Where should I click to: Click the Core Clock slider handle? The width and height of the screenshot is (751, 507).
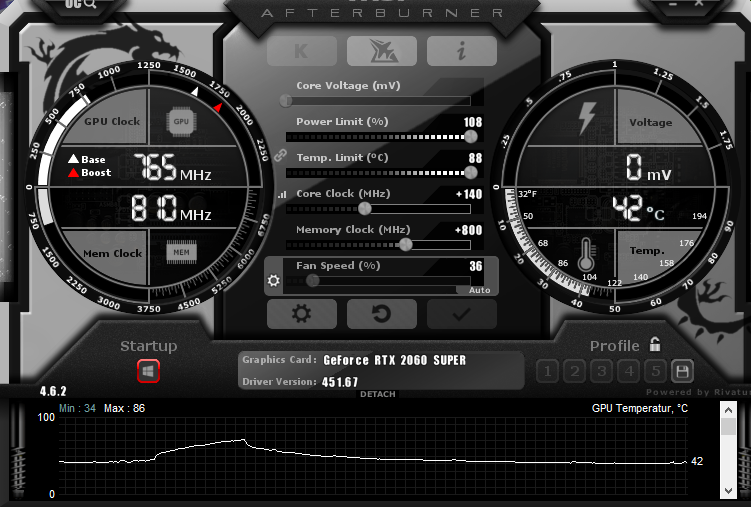point(364,208)
